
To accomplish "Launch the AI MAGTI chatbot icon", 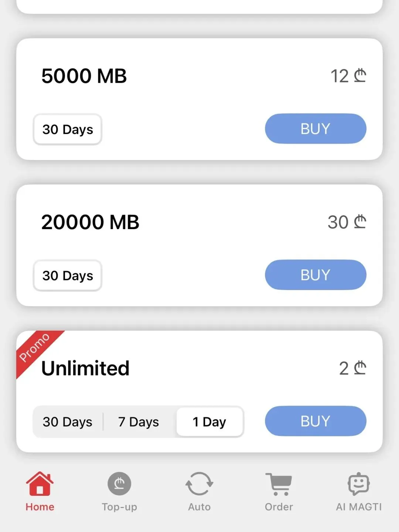I will click(359, 484).
